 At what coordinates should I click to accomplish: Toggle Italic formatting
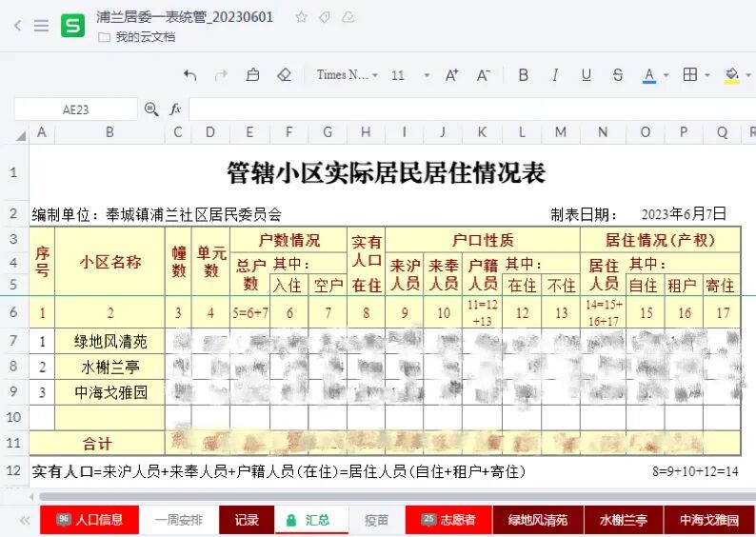point(555,75)
